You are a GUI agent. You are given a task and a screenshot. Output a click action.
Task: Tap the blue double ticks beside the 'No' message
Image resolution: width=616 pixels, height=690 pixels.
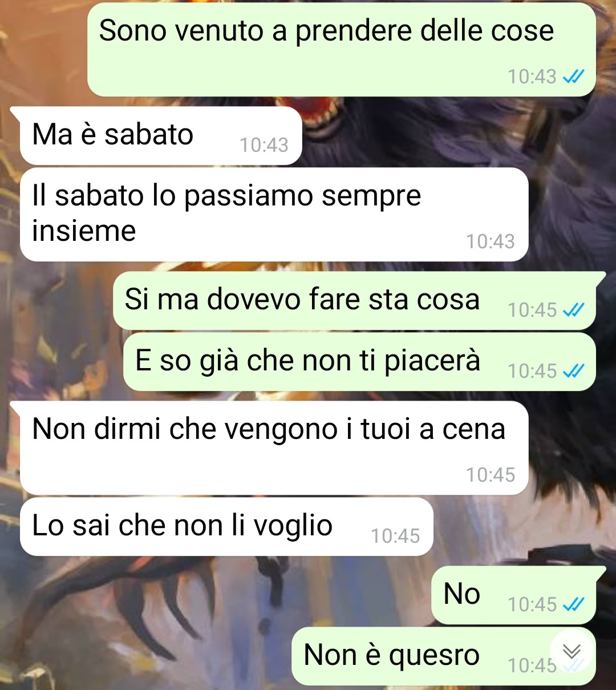coord(573,604)
